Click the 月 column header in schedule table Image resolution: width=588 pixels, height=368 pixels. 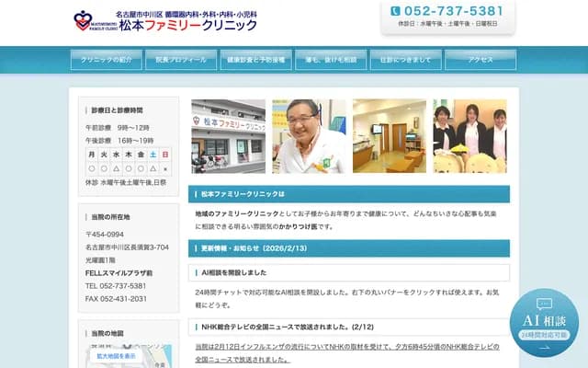[92, 155]
